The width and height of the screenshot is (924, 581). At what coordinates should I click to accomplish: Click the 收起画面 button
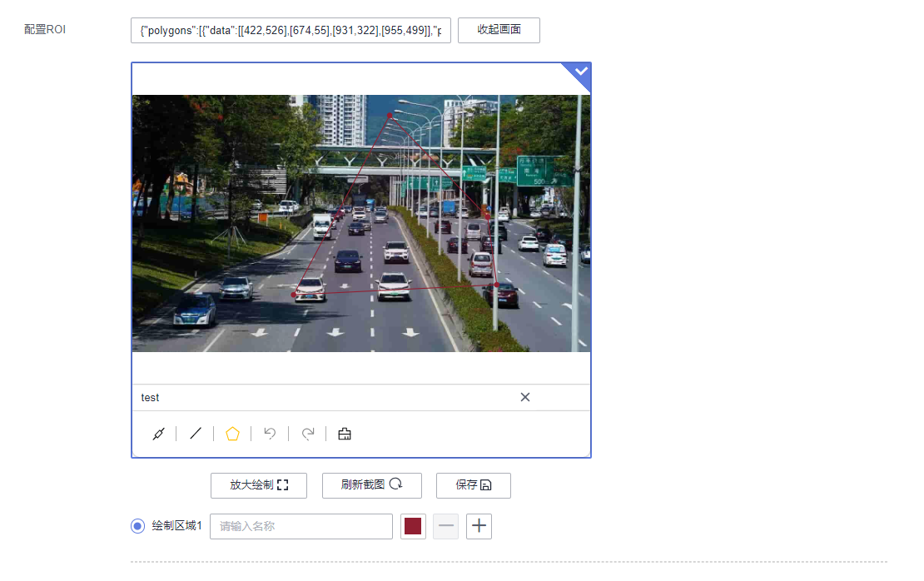click(499, 30)
